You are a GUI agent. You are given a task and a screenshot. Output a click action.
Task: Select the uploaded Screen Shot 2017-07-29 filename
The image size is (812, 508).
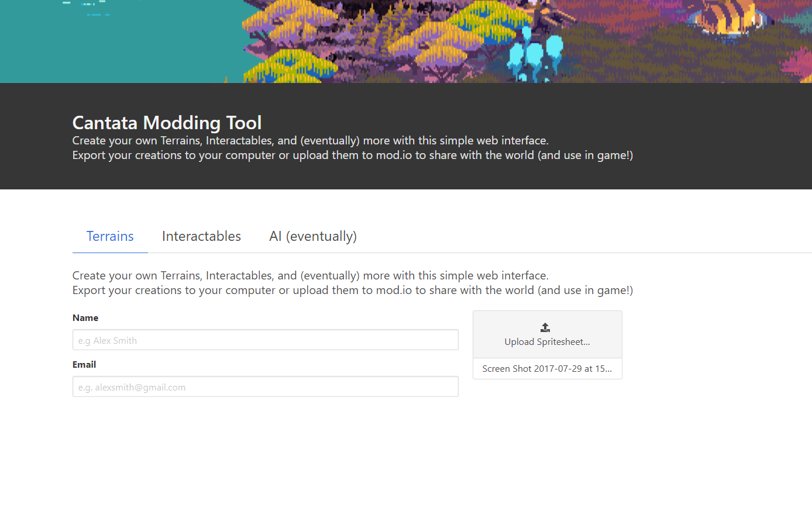point(547,369)
